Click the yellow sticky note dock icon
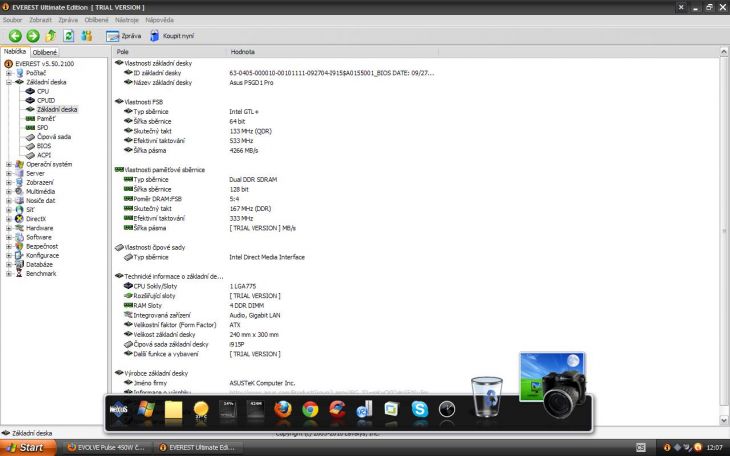Viewport: 730px width, 456px height. 173,410
